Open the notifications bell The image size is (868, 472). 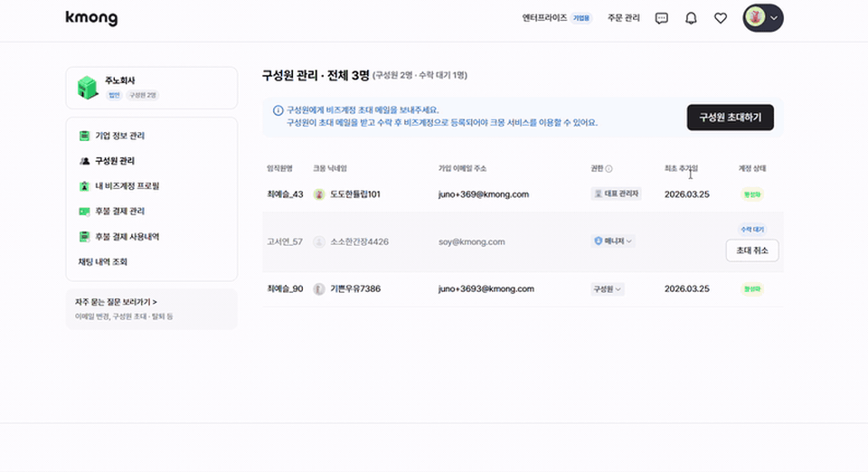pos(691,18)
